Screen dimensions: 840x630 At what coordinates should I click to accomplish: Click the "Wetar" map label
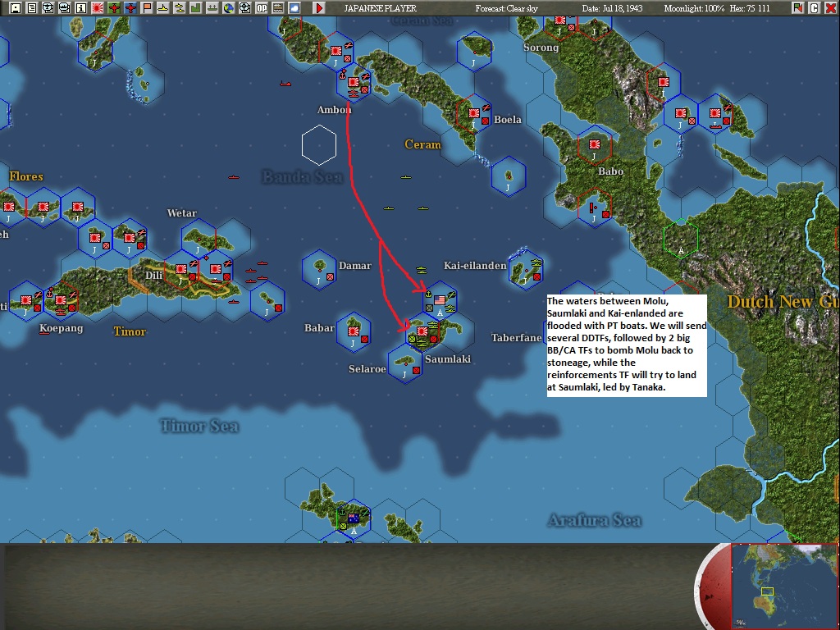click(x=182, y=213)
